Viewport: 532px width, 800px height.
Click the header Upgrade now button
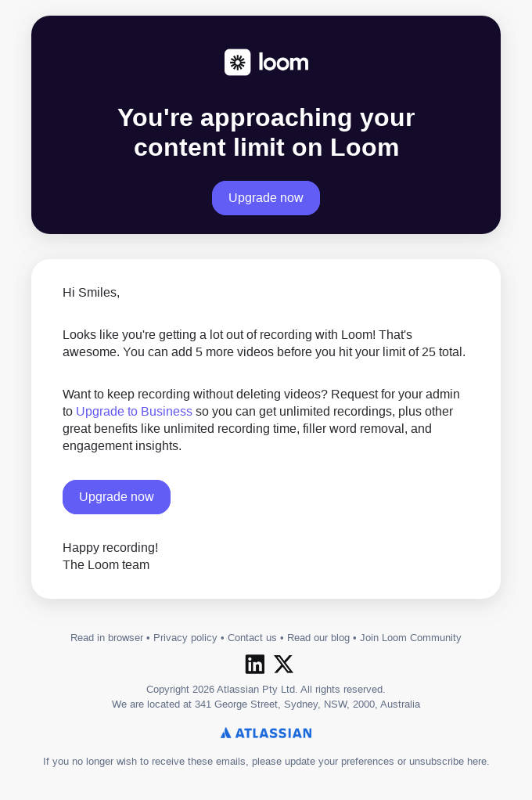266,198
